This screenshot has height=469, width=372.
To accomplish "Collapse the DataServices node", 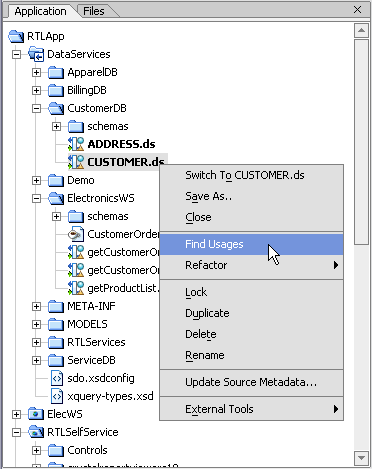I will 16,54.
